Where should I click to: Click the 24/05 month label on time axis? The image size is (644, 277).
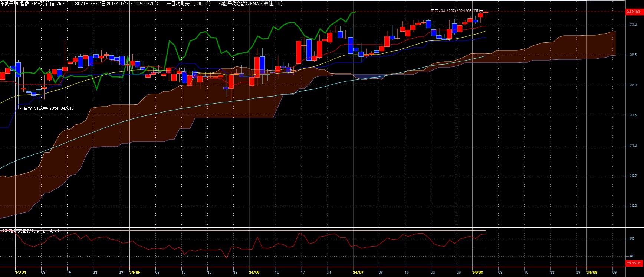pyautogui.click(x=135, y=272)
